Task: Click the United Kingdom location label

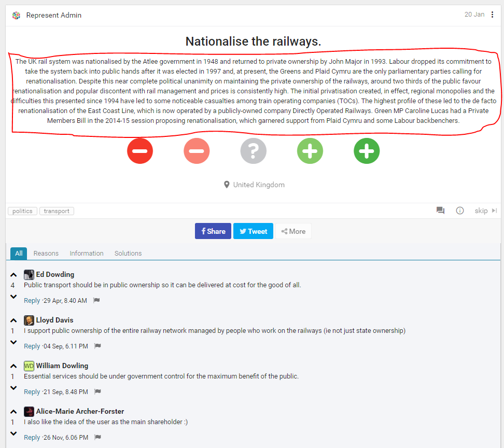Action: coord(259,185)
